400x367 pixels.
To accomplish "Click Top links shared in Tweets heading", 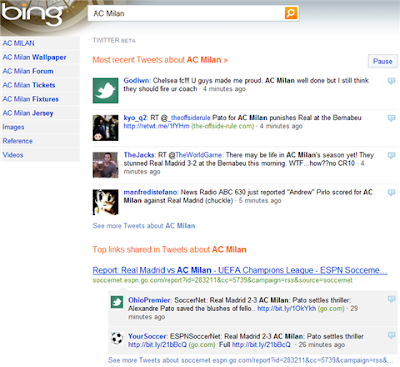I will (x=169, y=250).
